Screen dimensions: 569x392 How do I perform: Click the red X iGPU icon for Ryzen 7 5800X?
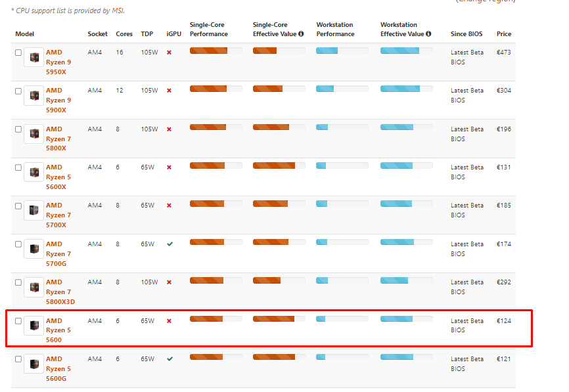(x=169, y=129)
